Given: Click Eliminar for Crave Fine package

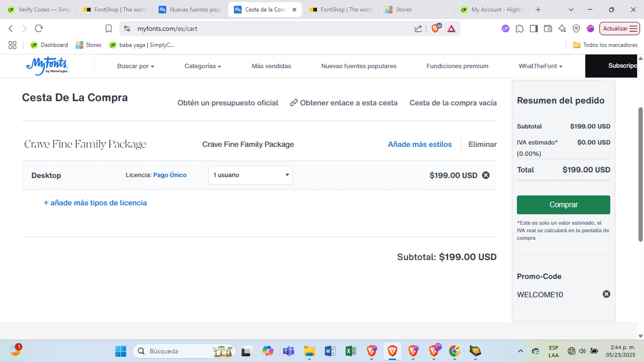Looking at the screenshot, I should tap(482, 144).
